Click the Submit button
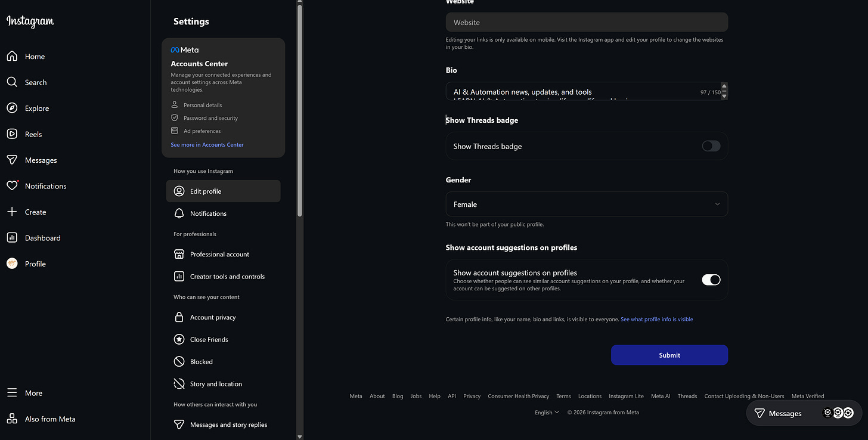868x440 pixels. (669, 355)
